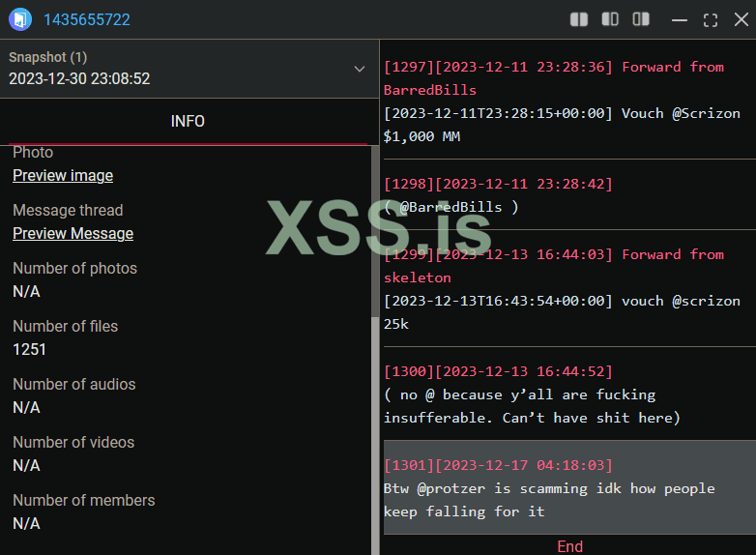Select message 1299 forwarded from skeleton
Image resolution: width=756 pixels, height=555 pixels.
569,289
